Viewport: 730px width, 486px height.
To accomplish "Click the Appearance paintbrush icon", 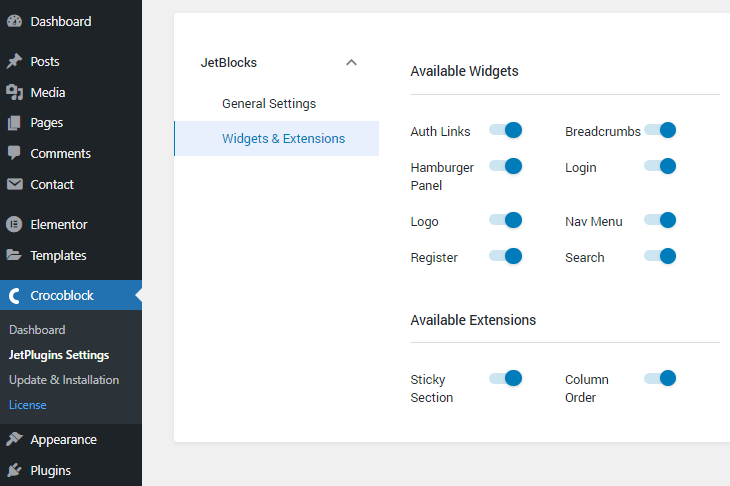I will tap(14, 439).
